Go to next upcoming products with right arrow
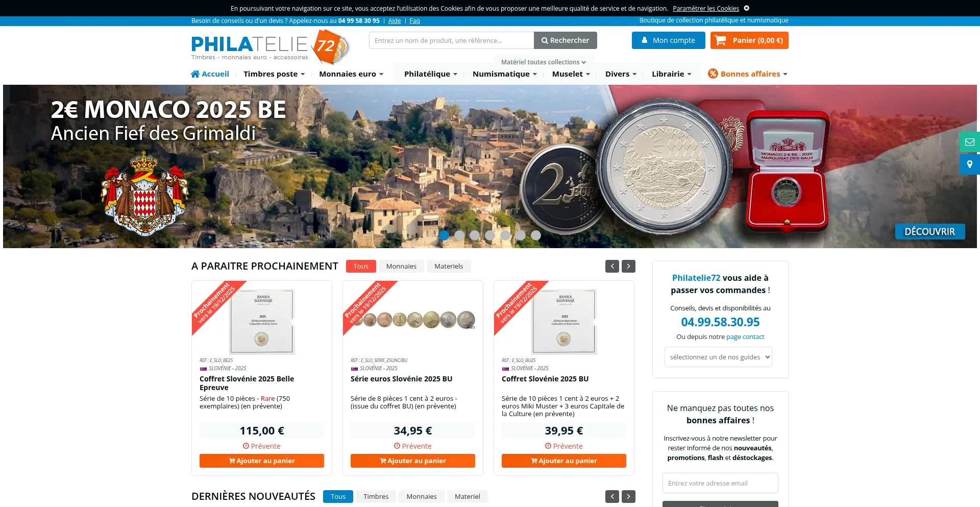The width and height of the screenshot is (980, 507). point(628,266)
